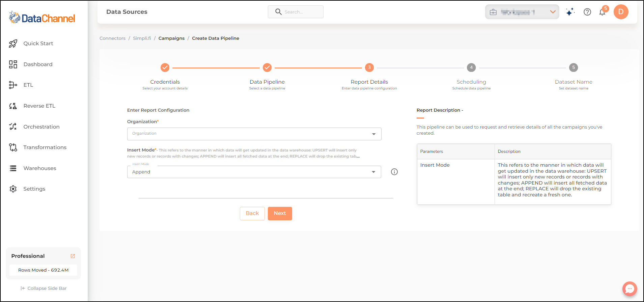Click the Settings gear icon
The height and width of the screenshot is (302, 644).
point(13,189)
